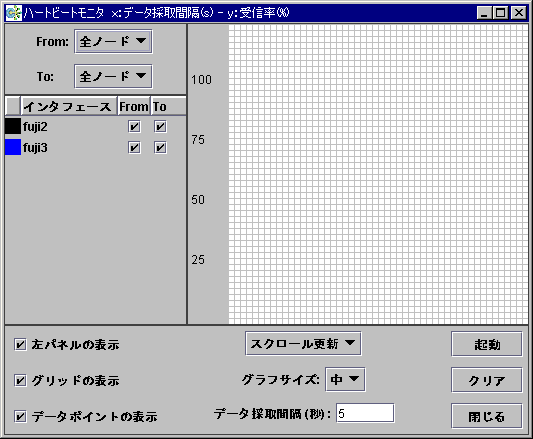
Task: Uncheck グリッドの表示 checkbox
Action: (x=20, y=380)
